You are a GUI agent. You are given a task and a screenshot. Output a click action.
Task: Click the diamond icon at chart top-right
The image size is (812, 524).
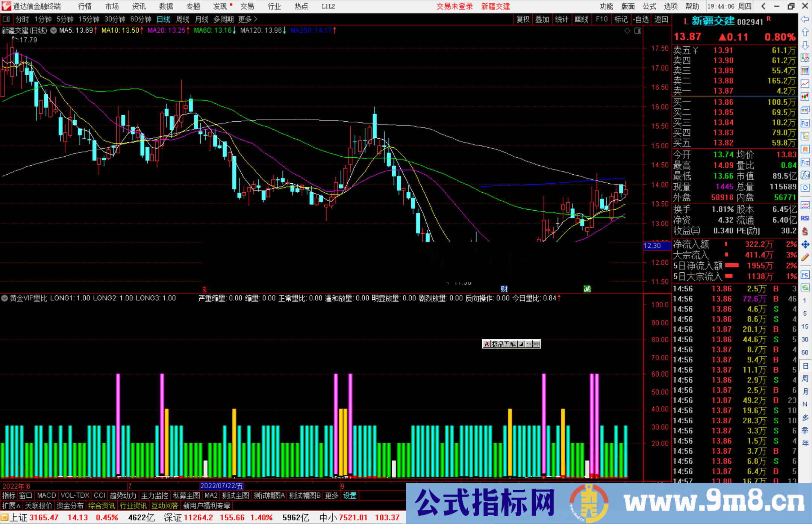627,31
